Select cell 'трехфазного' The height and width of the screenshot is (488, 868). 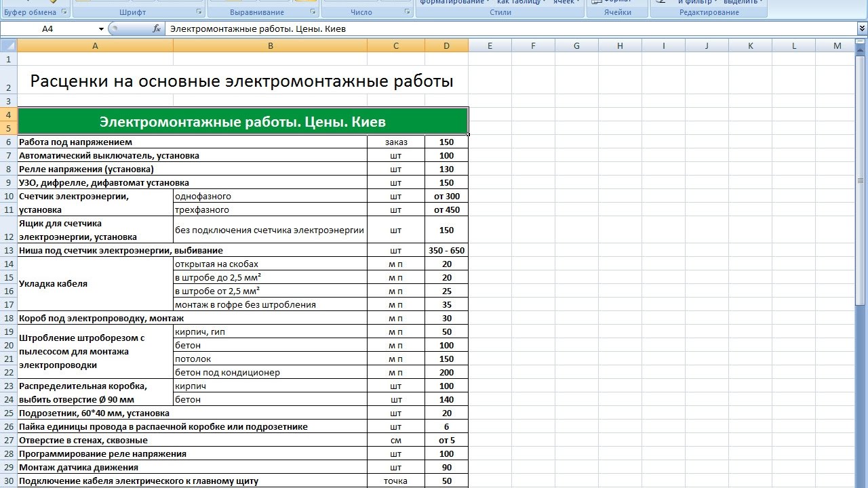coord(270,209)
